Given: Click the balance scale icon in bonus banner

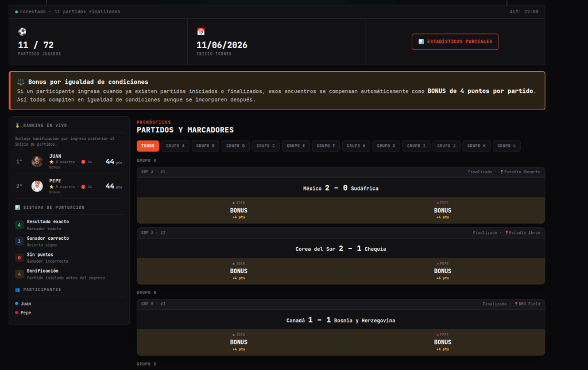Looking at the screenshot, I should point(21,81).
